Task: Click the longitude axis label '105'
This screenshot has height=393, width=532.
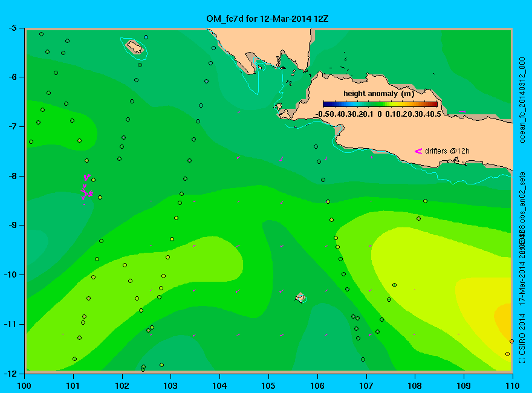Action: coord(268,386)
